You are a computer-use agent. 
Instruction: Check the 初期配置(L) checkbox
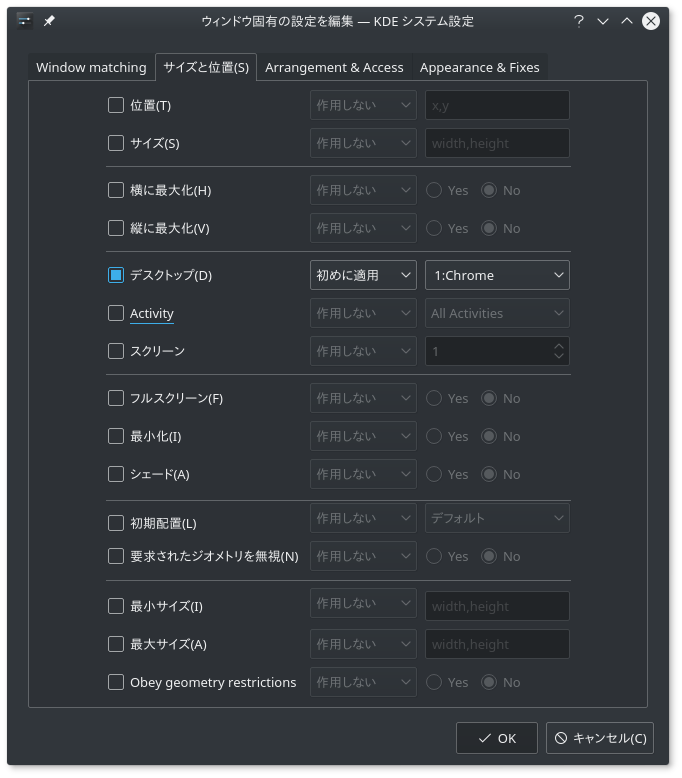pyautogui.click(x=116, y=523)
